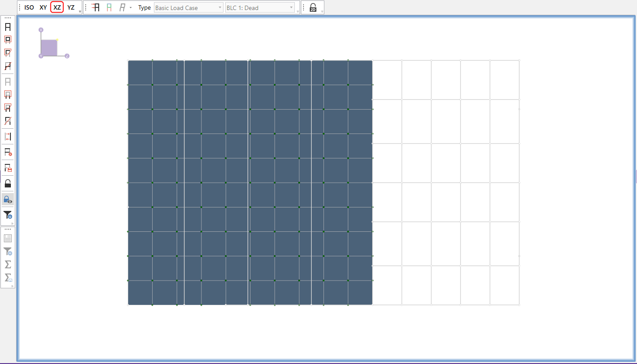Open the Basic Load Case type dropdown

(188, 7)
